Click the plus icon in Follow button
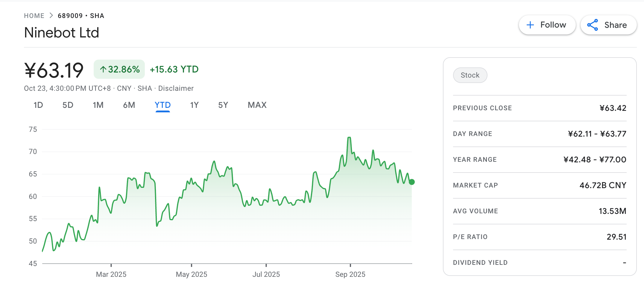This screenshot has height=284, width=644. (530, 25)
